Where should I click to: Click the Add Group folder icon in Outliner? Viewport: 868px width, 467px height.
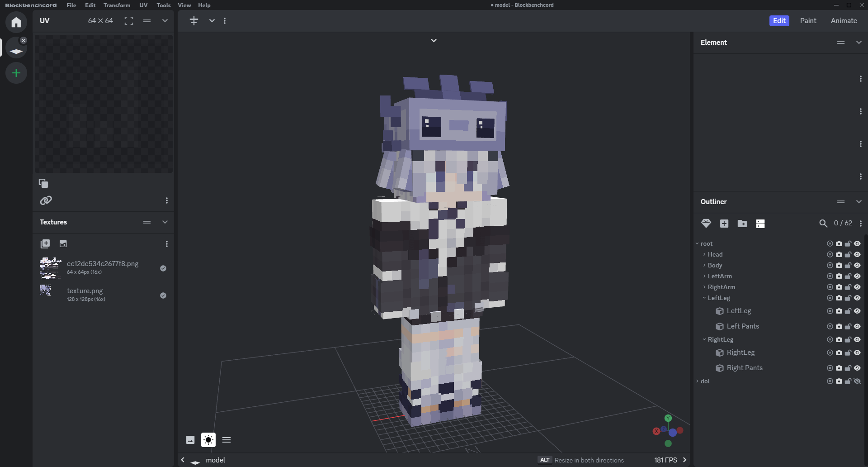click(x=742, y=224)
